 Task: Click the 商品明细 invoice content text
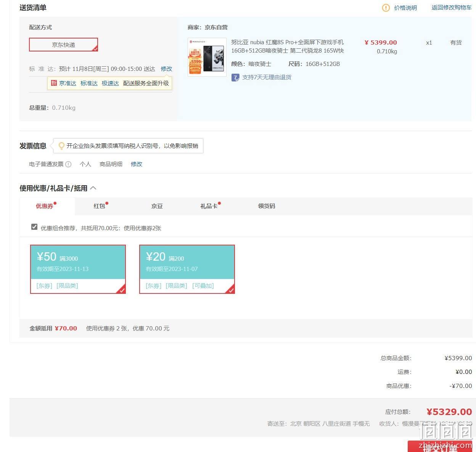111,164
